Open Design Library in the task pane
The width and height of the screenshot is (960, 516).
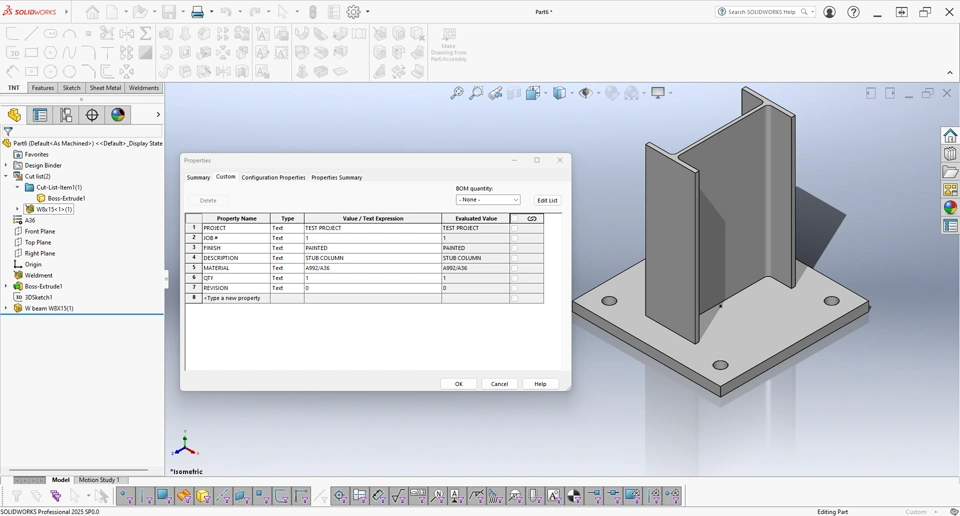[950, 153]
